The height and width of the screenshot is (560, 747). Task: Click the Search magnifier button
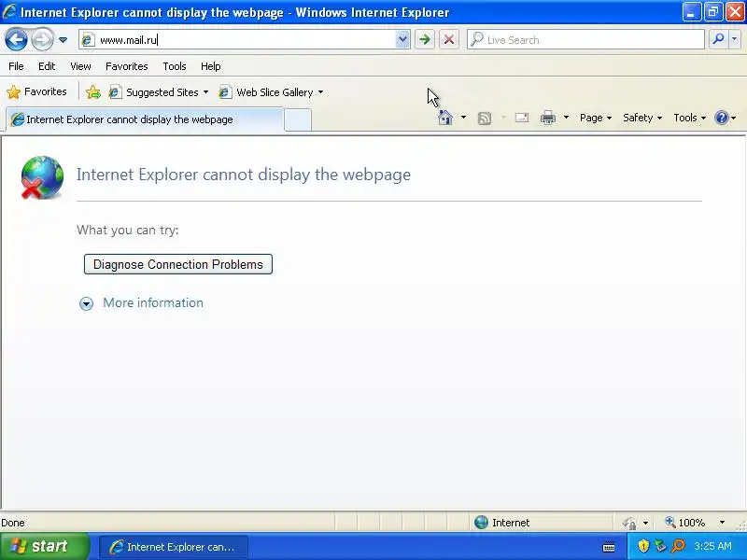[718, 39]
